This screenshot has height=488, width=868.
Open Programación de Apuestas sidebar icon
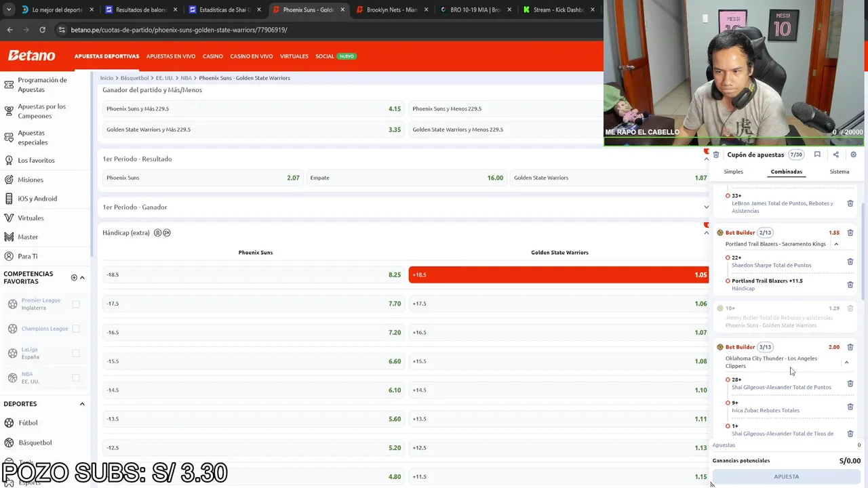pyautogui.click(x=9, y=85)
